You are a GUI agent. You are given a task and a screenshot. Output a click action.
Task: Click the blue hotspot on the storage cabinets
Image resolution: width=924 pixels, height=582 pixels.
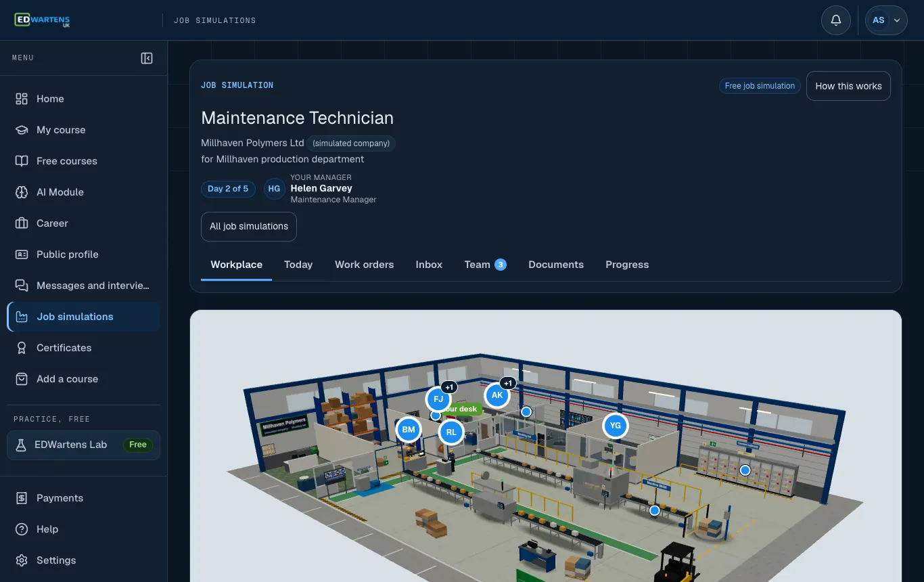pyautogui.click(x=745, y=470)
